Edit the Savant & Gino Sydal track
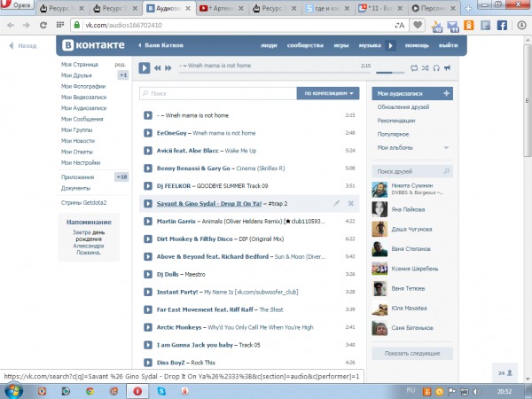The height and width of the screenshot is (399, 532). [x=336, y=203]
